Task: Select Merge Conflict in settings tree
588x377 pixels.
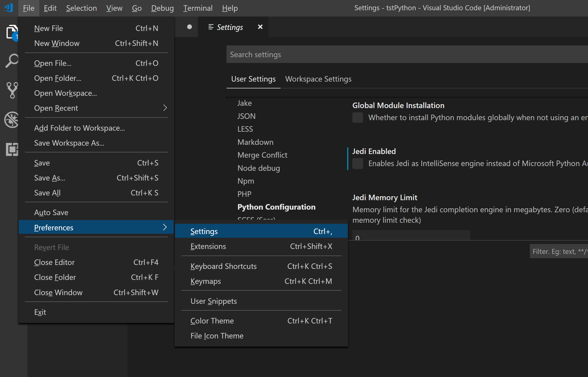Action: [262, 155]
